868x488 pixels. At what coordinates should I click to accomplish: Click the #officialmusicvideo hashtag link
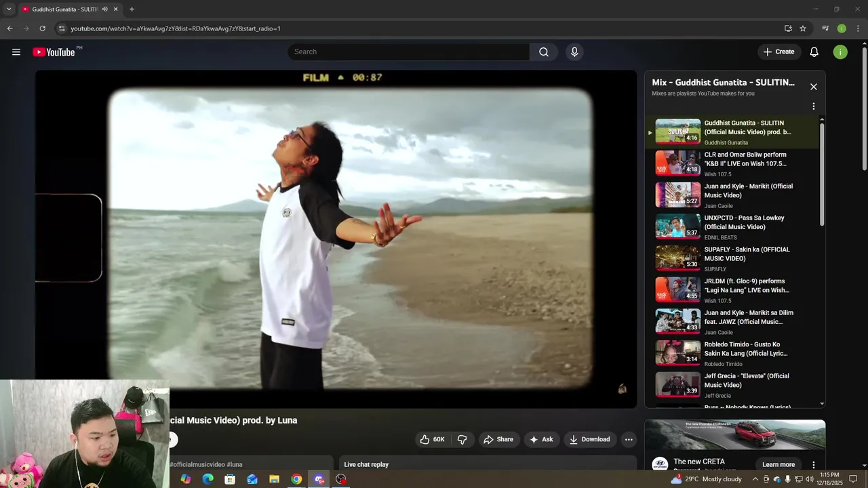click(197, 464)
